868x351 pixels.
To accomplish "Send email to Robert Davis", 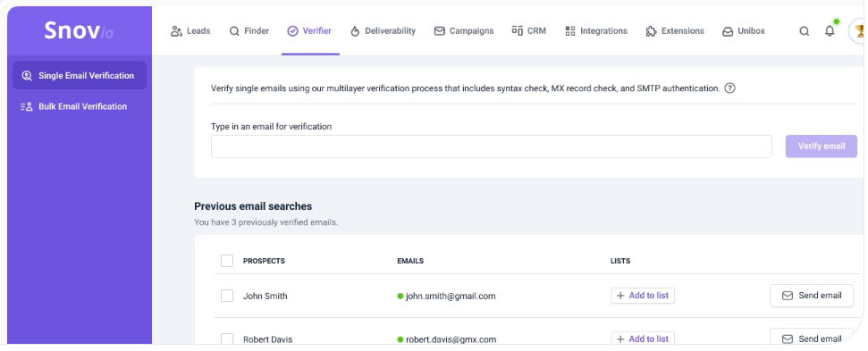I will 812,338.
